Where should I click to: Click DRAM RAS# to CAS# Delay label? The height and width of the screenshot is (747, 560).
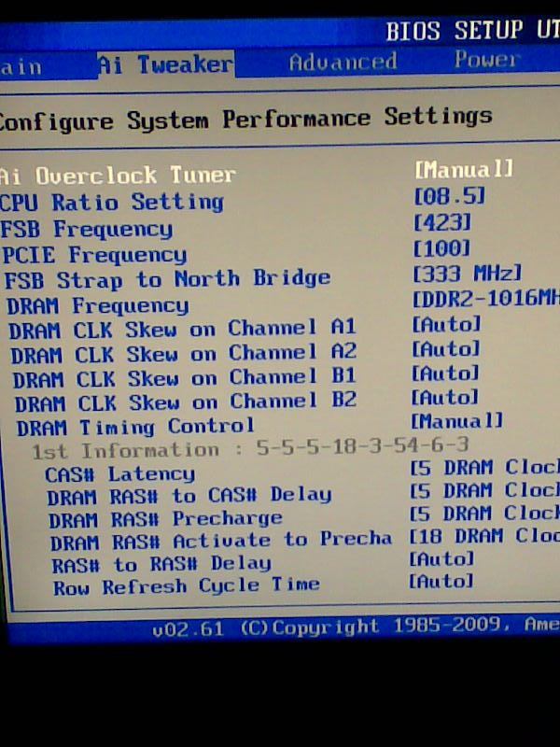[189, 497]
